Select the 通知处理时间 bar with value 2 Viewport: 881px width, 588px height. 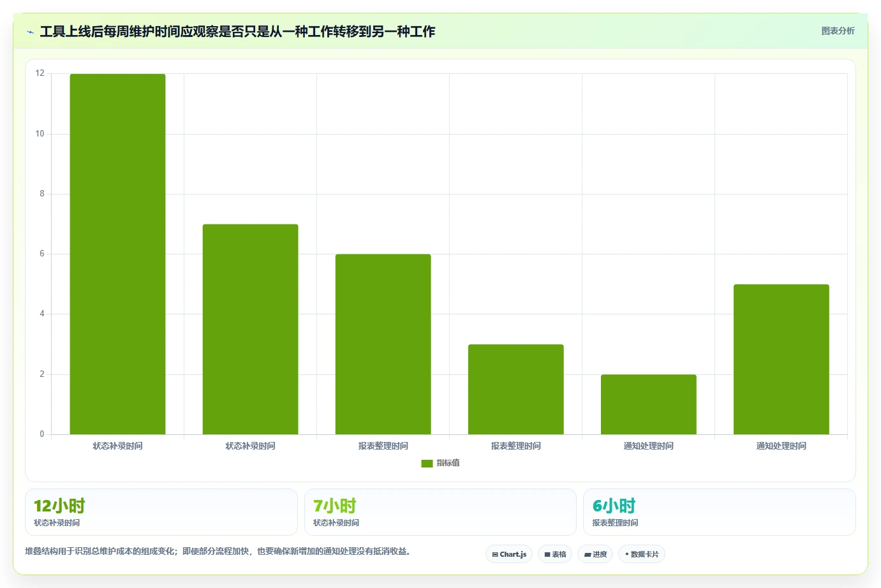(648, 404)
